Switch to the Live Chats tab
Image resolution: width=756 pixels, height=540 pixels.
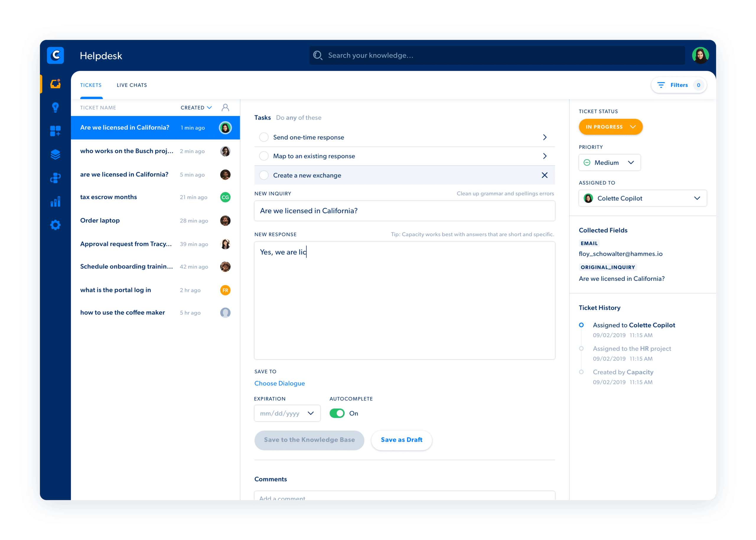[x=132, y=85]
